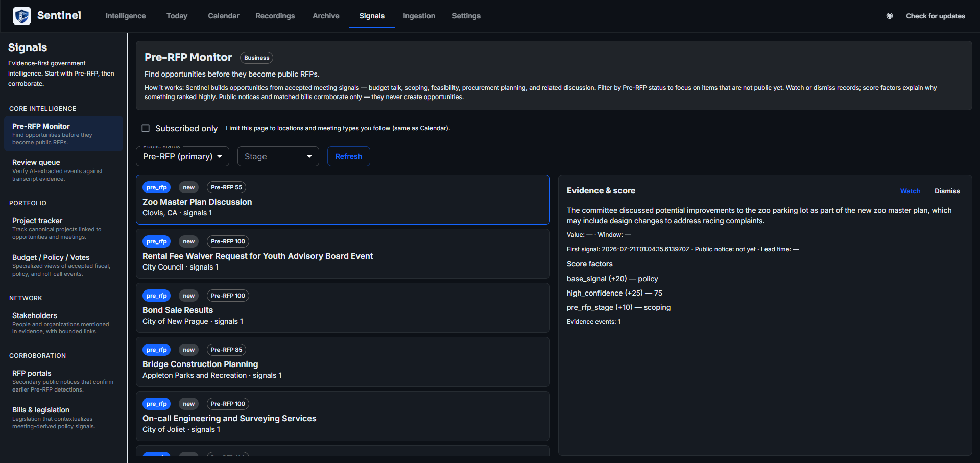Viewport: 980px width, 463px height.
Task: Select the Rental Fee Waiver Request card
Action: [x=343, y=254]
